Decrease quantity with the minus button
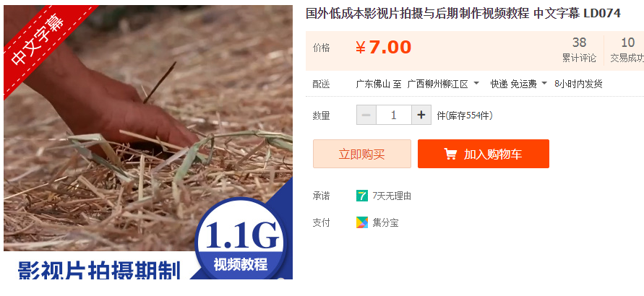644x296 pixels. pyautogui.click(x=366, y=116)
